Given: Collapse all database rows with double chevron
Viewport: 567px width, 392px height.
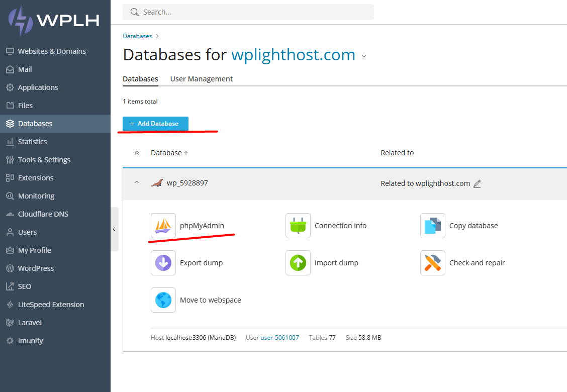Looking at the screenshot, I should (x=137, y=153).
